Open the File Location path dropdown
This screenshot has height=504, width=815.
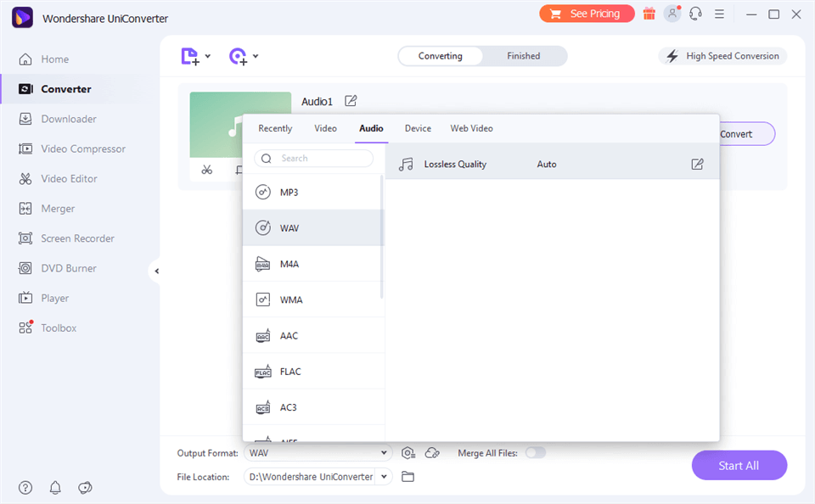coord(384,477)
